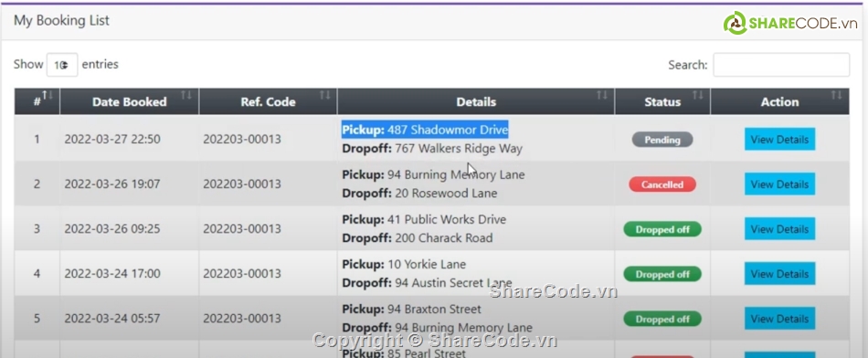This screenshot has width=868, height=358.
Task: Click Pickup: 41 Public Works Drive
Action: point(424,220)
